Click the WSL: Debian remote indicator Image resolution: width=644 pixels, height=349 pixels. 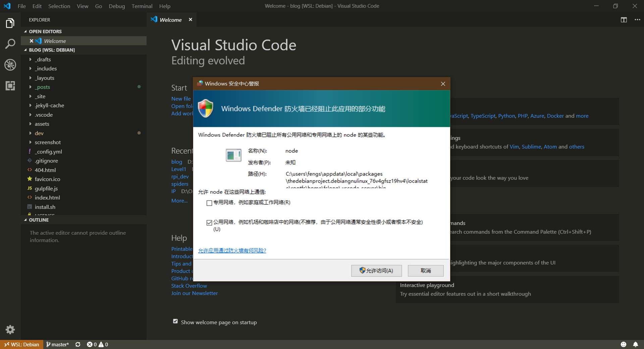pos(21,344)
